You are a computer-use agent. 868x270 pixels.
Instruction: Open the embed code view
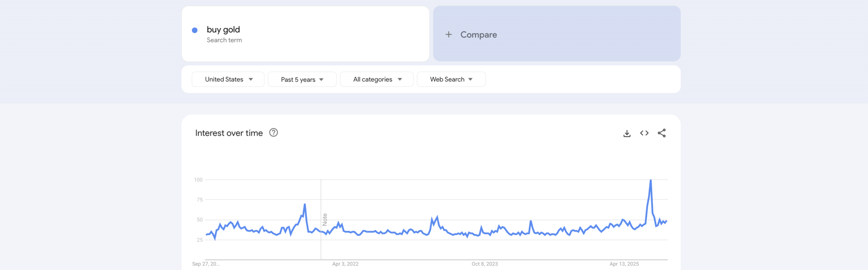coord(644,133)
